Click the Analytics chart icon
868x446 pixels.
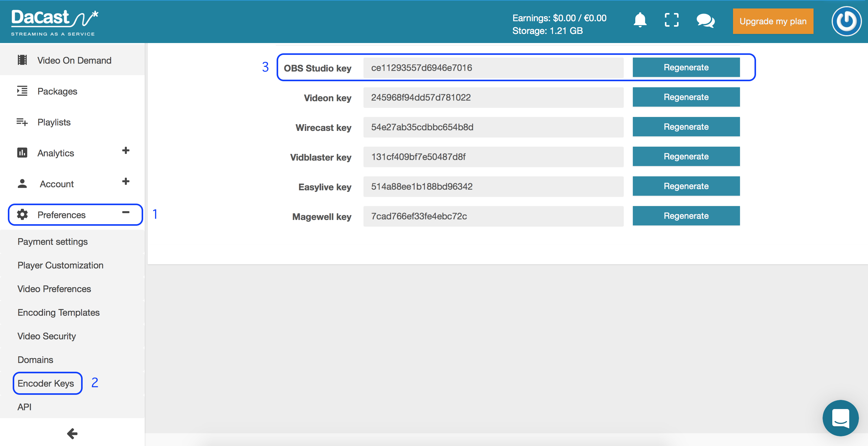[x=22, y=153]
